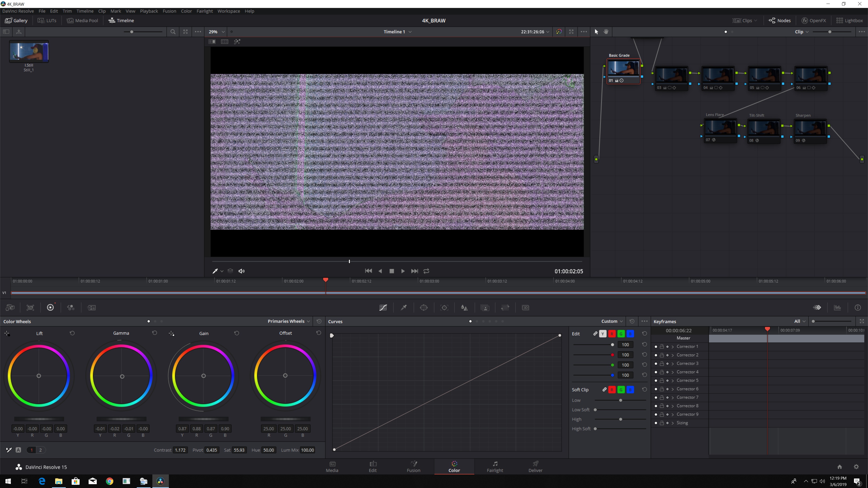Image resolution: width=868 pixels, height=488 pixels.
Task: Expand the Corrector 5 keyframe track
Action: click(x=673, y=380)
